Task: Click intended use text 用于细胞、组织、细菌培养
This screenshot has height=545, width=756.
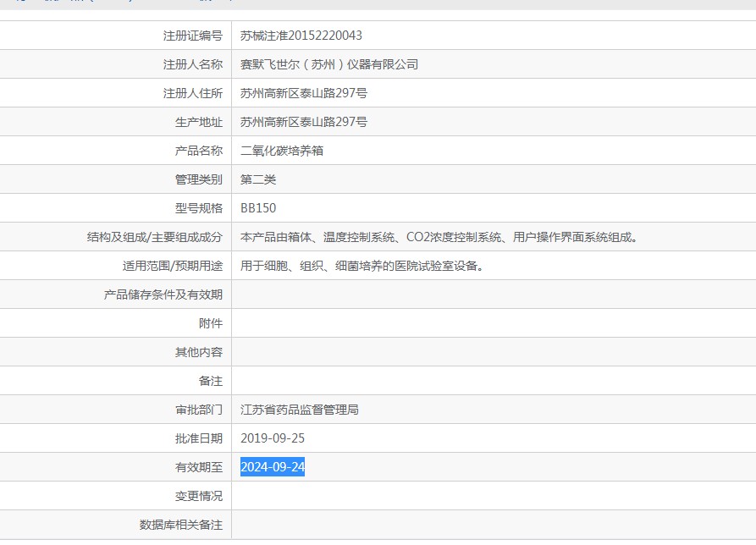Action: coord(362,266)
